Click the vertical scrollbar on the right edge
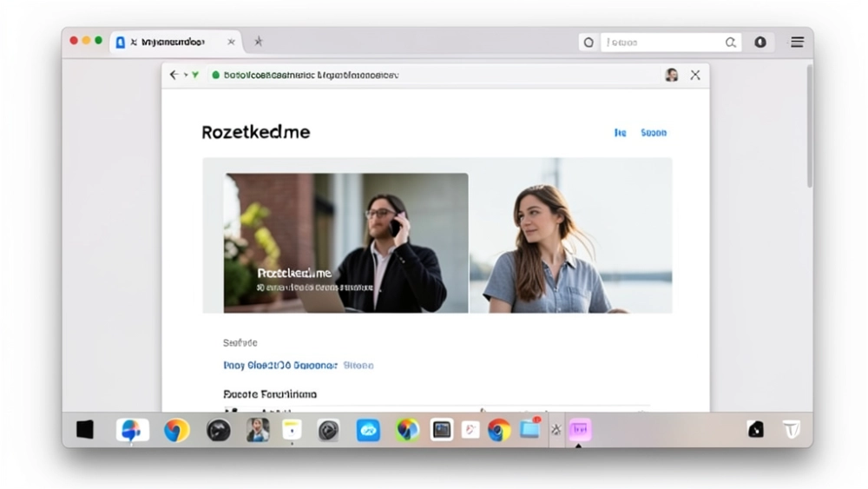Screen dimensions: 868x489 [809, 130]
